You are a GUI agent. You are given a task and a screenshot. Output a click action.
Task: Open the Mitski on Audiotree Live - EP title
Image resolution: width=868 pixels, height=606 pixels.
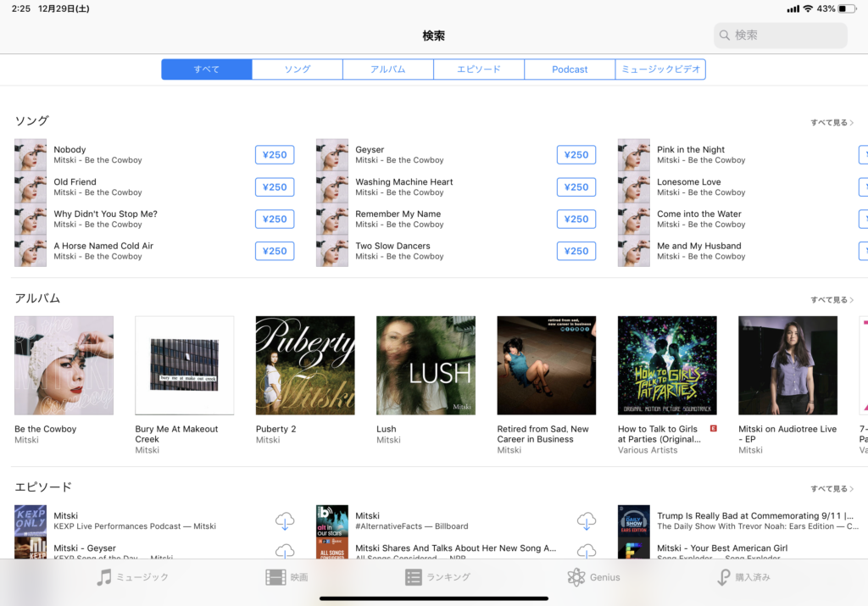tap(787, 434)
